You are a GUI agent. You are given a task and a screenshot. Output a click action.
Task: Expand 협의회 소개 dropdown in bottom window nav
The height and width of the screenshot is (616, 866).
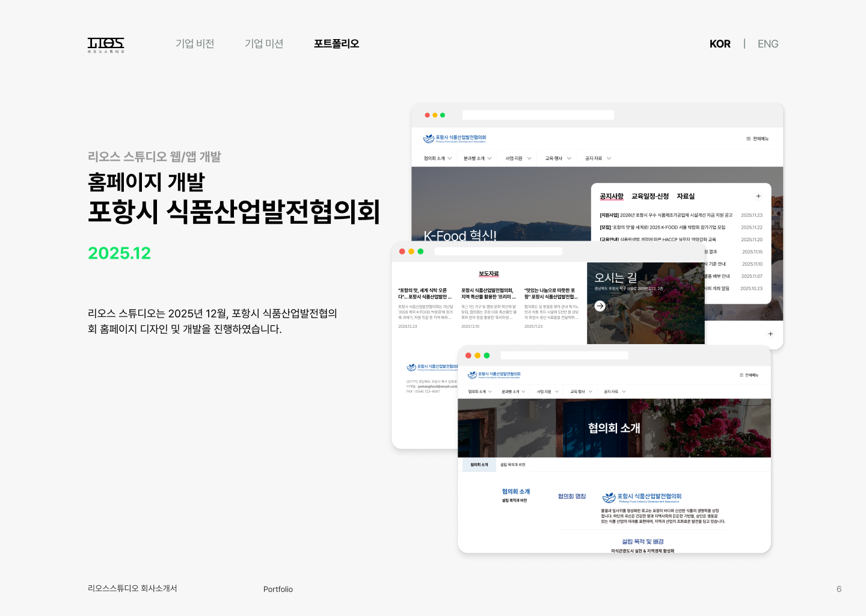tap(480, 392)
